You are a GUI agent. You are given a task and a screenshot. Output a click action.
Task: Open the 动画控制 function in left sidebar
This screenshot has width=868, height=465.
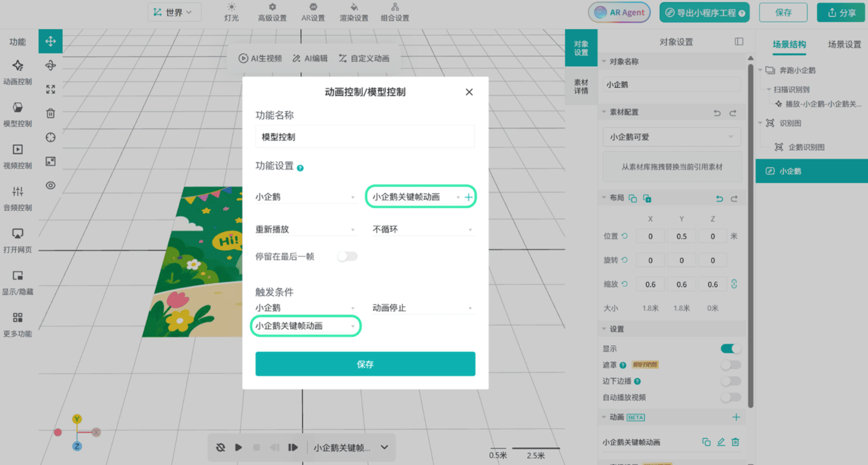[18, 72]
